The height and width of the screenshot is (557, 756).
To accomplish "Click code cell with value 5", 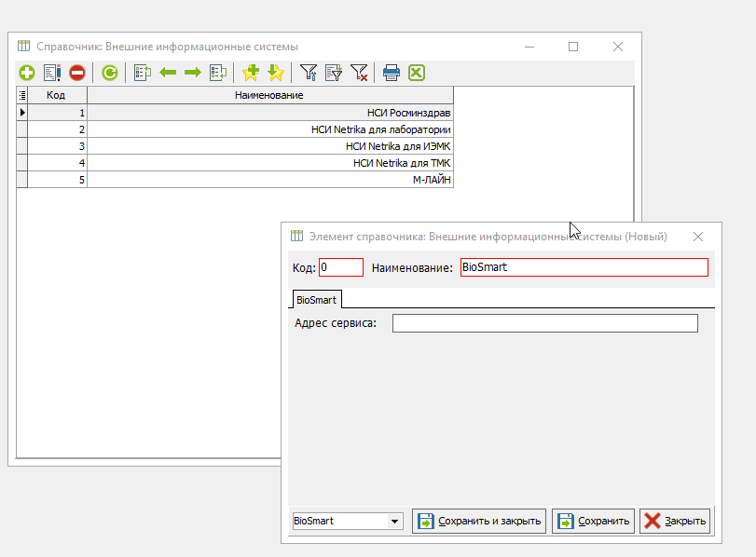I will click(58, 180).
